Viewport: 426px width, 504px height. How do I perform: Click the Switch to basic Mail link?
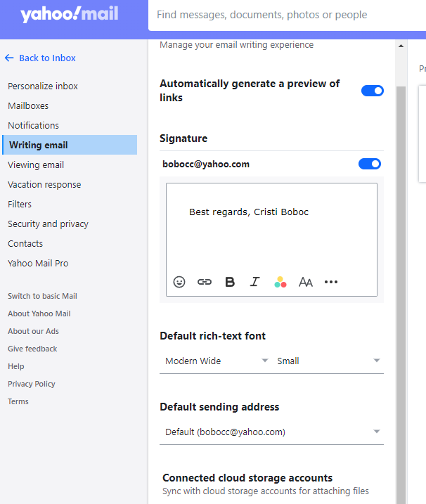coord(42,296)
